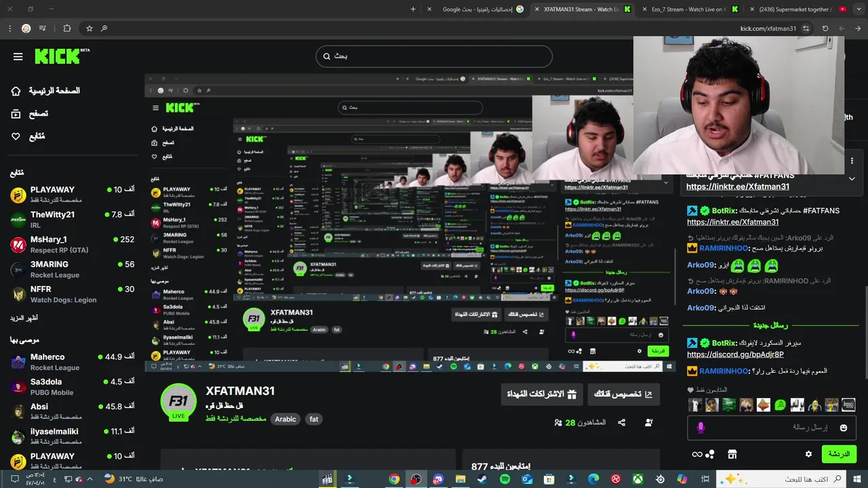This screenshot has width=868, height=488.
Task: Open site info icon in address bar
Action: pos(806,28)
